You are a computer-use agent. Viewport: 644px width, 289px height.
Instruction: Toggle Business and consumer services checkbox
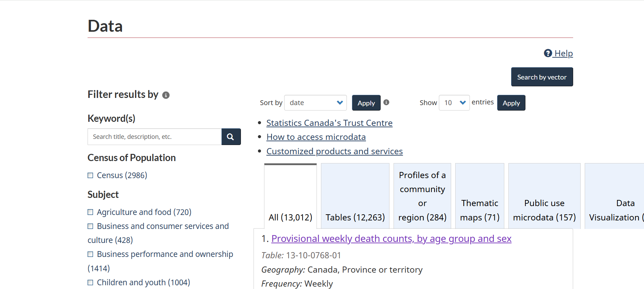pyautogui.click(x=90, y=226)
